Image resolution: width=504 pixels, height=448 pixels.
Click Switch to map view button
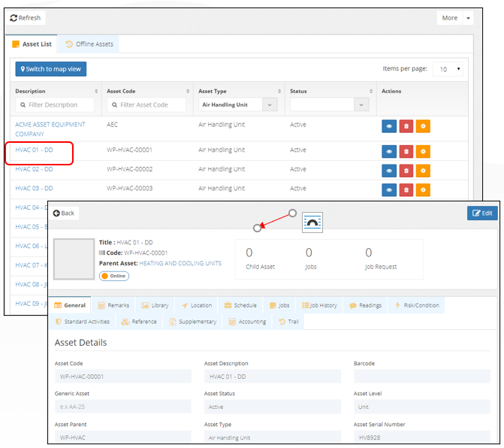pyautogui.click(x=51, y=69)
